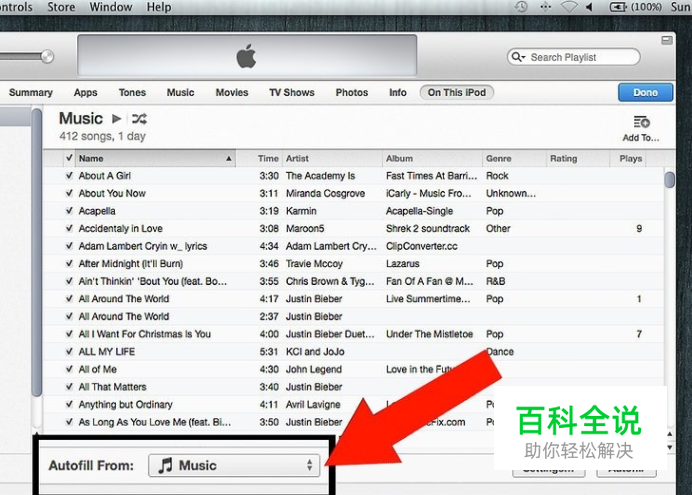The image size is (692, 495).
Task: Select As Long As You Love Me
Action: pyautogui.click(x=154, y=422)
